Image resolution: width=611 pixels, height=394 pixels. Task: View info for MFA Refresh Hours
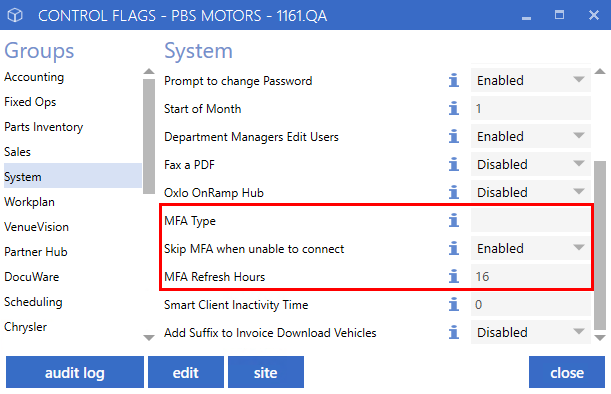pyautogui.click(x=453, y=277)
